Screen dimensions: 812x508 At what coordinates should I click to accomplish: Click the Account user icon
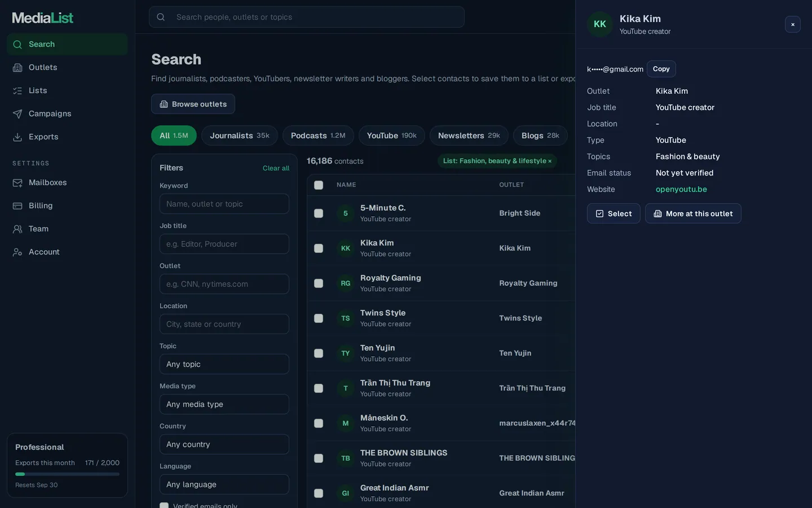click(17, 252)
